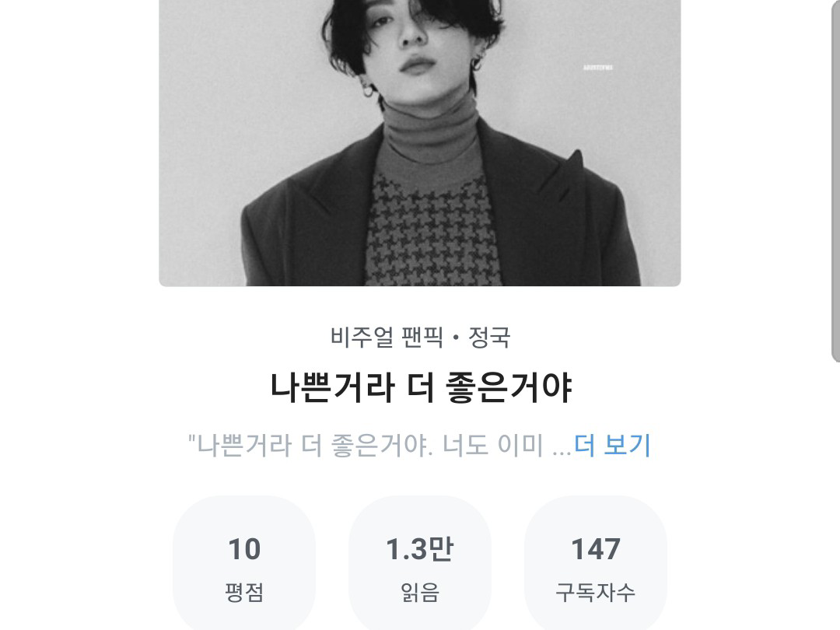
Task: Select the 147 subscriber count figure
Action: (596, 550)
